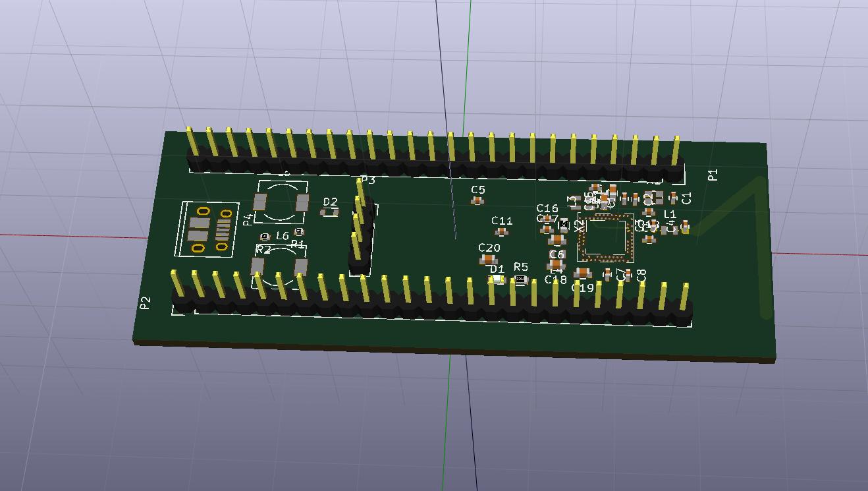Click diode D2 near P4

(330, 212)
